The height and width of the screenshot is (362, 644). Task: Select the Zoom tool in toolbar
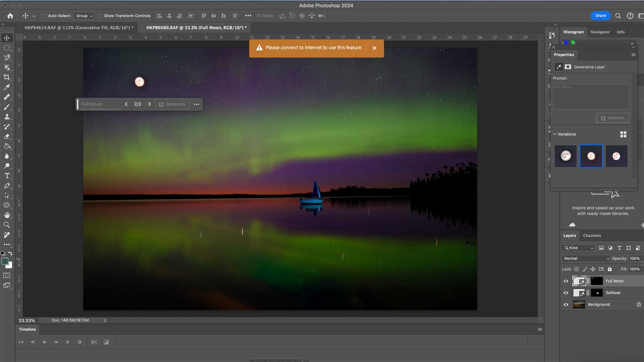(x=7, y=225)
